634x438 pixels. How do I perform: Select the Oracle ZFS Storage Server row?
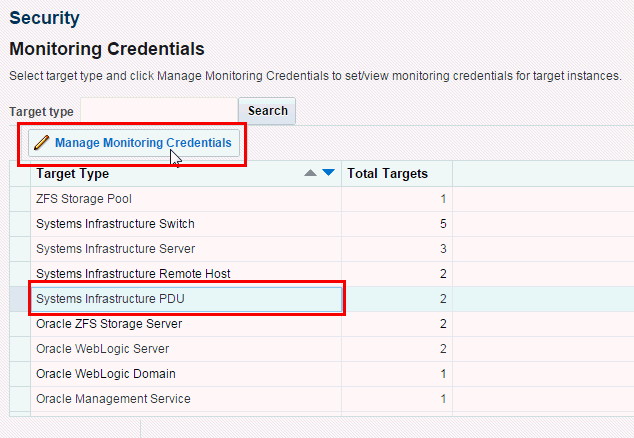tap(108, 324)
